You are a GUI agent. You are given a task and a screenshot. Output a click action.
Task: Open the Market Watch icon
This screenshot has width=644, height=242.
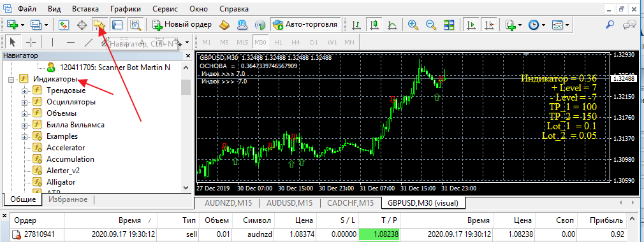(63, 25)
